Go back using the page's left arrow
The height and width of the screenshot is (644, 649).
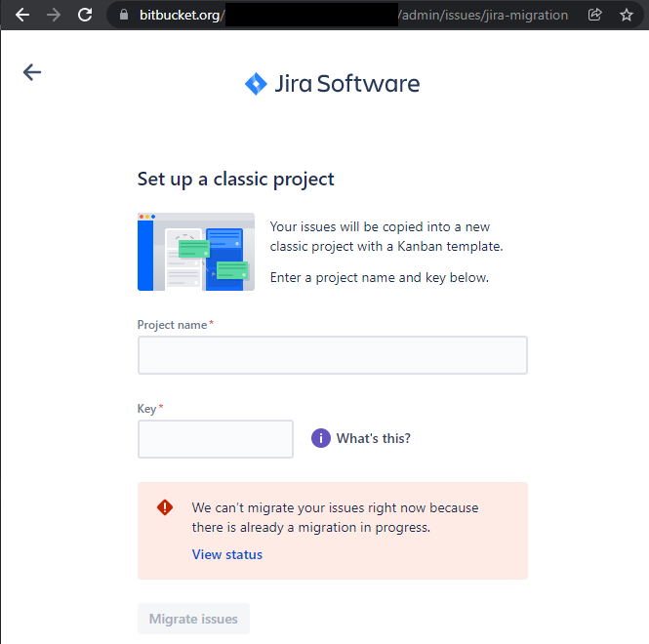point(32,72)
